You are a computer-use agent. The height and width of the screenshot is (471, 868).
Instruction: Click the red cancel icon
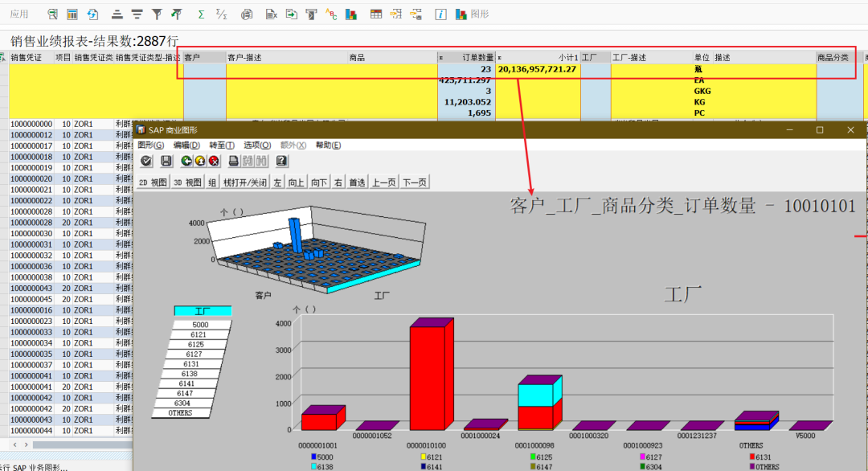pos(214,161)
